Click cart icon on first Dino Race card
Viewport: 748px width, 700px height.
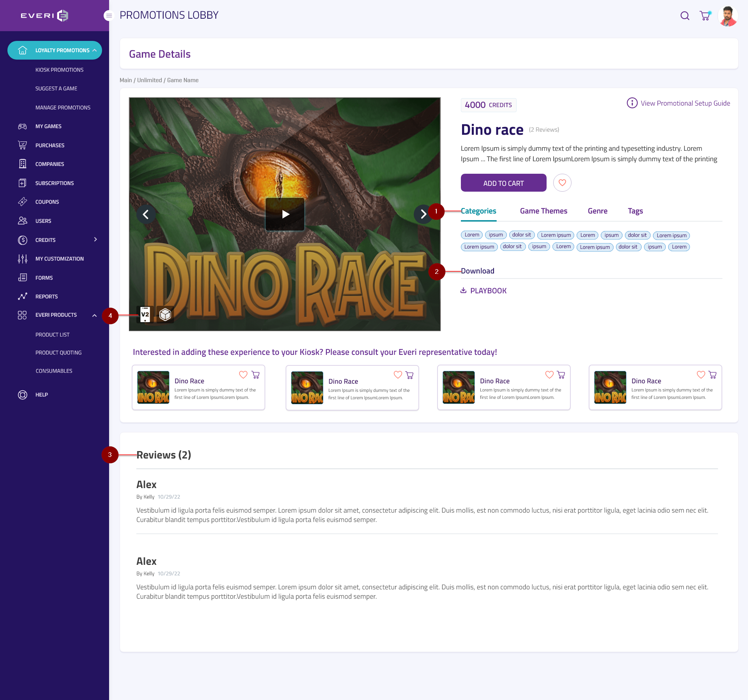pos(256,375)
